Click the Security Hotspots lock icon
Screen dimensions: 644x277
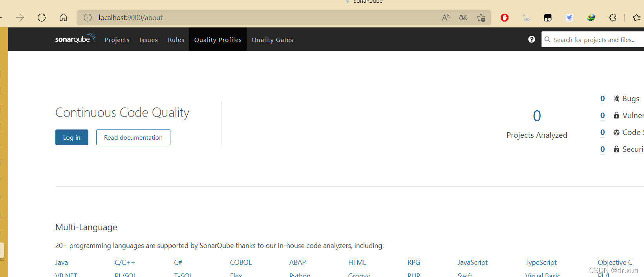pos(617,149)
